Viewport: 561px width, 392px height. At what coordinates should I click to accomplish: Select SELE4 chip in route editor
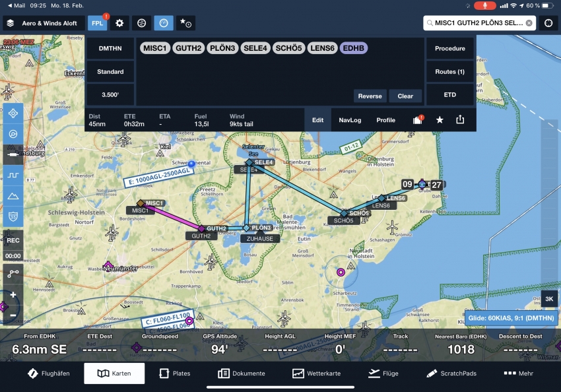pos(255,48)
